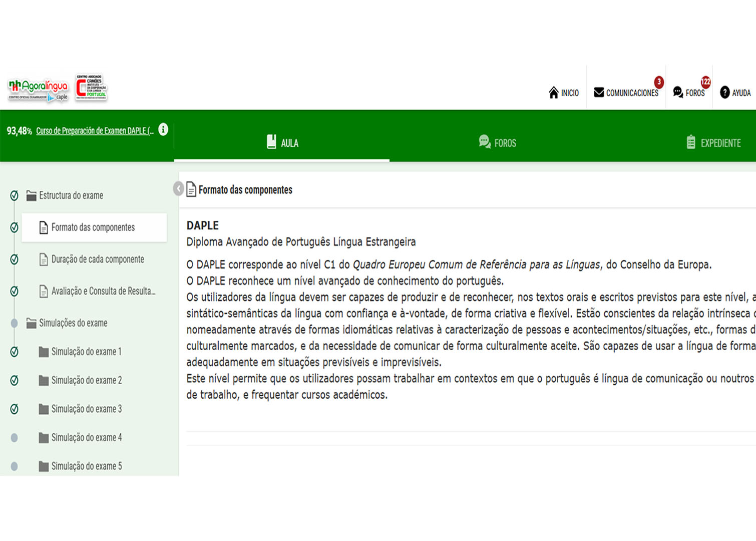Expand the Estructura do exame section
Screen dimensions: 756x541
click(71, 195)
